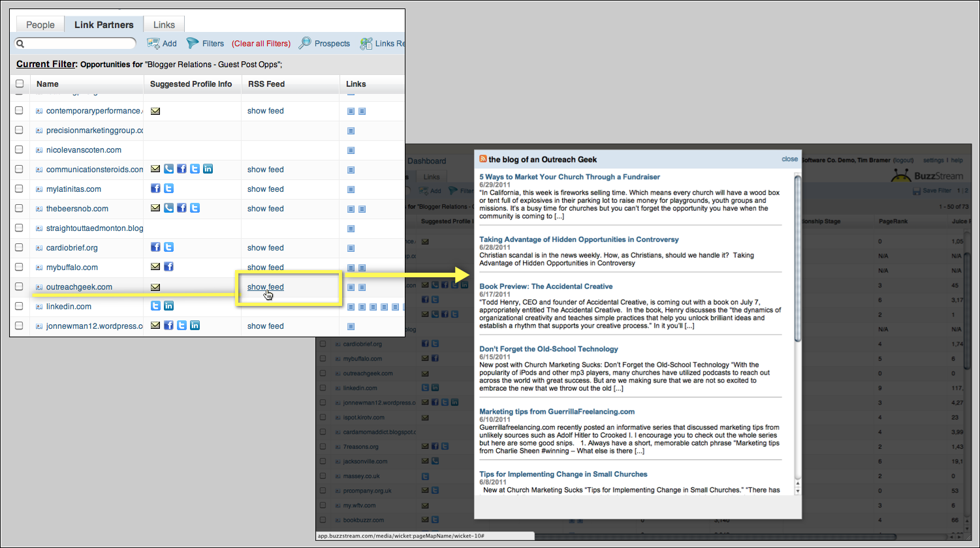Click LinkedIn icon in communicationsteroids.com row
Screen dimensions: 980x548
coord(208,169)
